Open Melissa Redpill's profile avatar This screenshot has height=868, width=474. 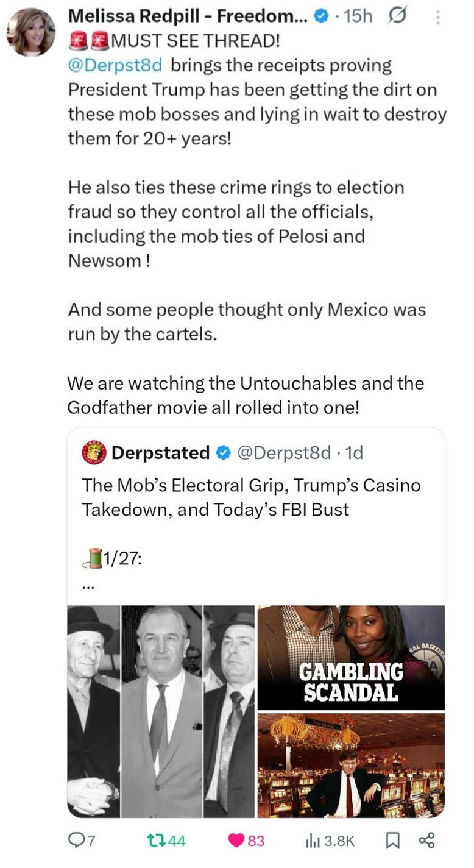click(x=30, y=32)
